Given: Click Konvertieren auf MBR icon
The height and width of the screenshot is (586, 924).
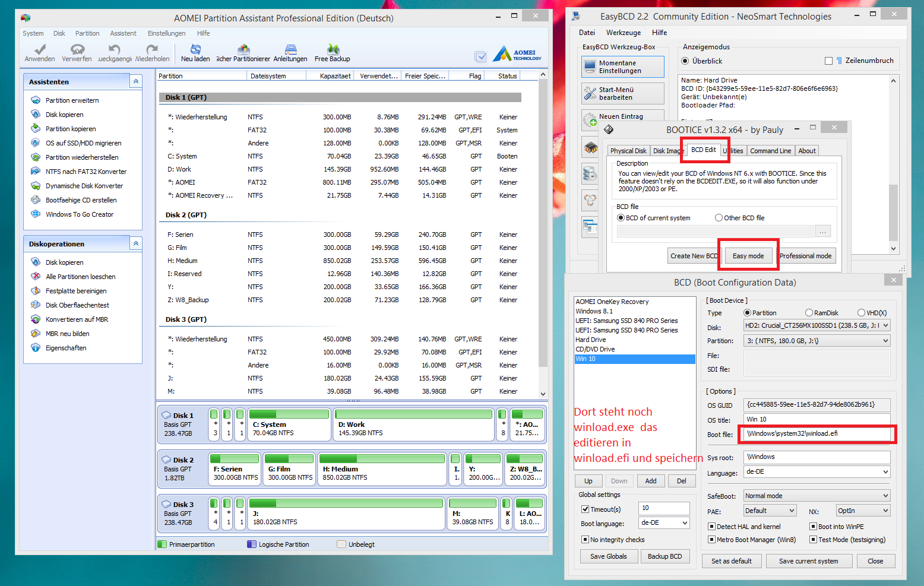Looking at the screenshot, I should (36, 319).
